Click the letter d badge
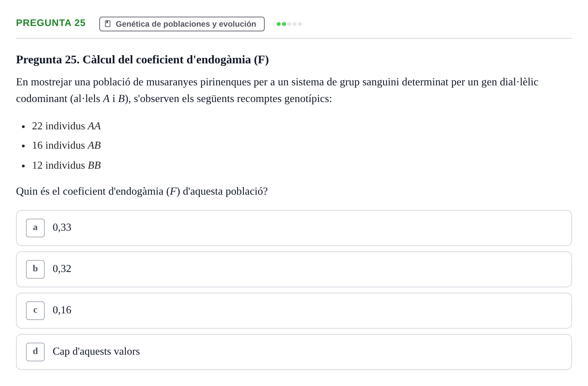Image resolution: width=588 pixels, height=386 pixels. click(35, 352)
